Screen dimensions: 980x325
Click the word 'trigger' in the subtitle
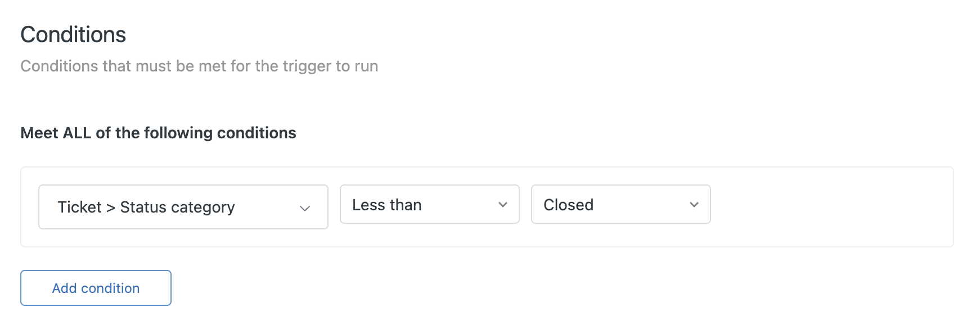pyautogui.click(x=307, y=66)
